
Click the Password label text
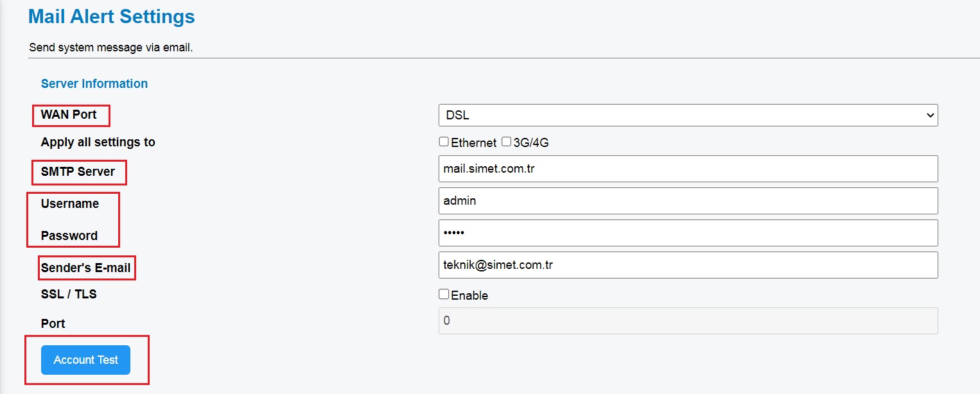point(69,236)
